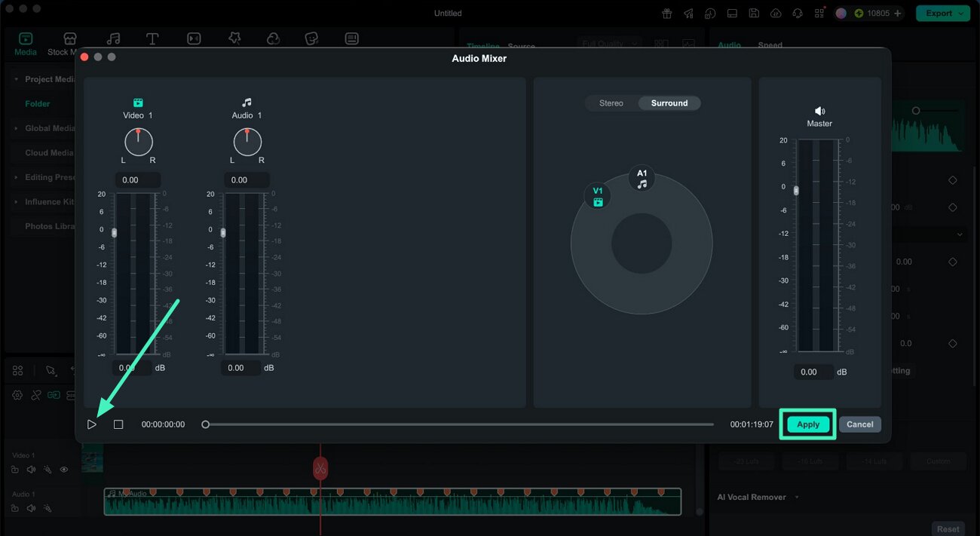Select the Folder item in media panel
The image size is (980, 536).
point(38,104)
